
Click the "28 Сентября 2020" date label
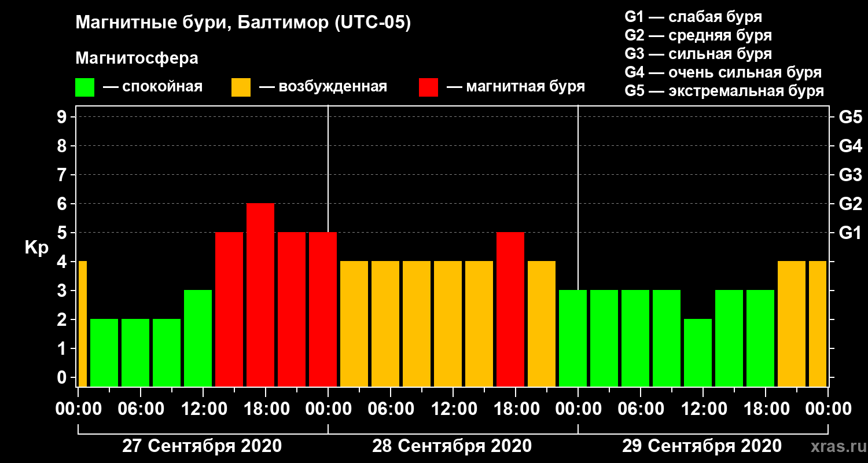[x=452, y=446]
